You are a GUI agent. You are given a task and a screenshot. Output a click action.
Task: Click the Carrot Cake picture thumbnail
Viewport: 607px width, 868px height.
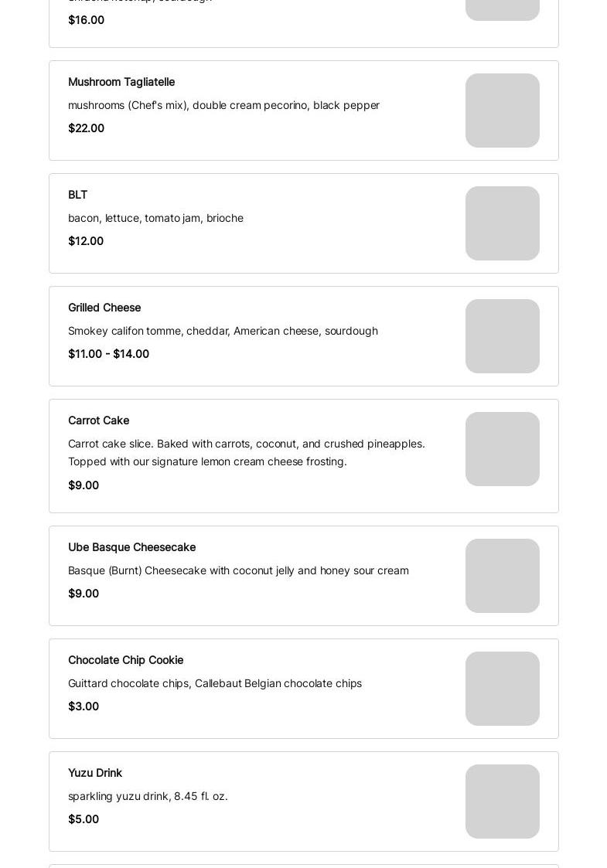502,449
